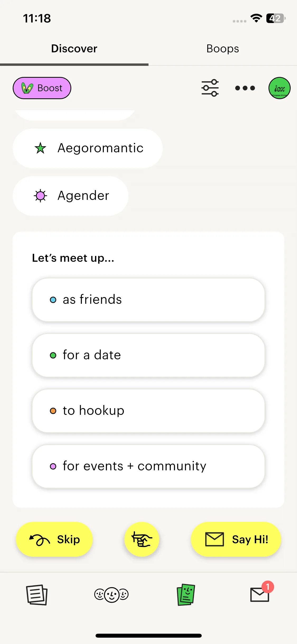297x644 pixels.
Task: Open the posts feed icon in bottom bar
Action: pos(37,595)
